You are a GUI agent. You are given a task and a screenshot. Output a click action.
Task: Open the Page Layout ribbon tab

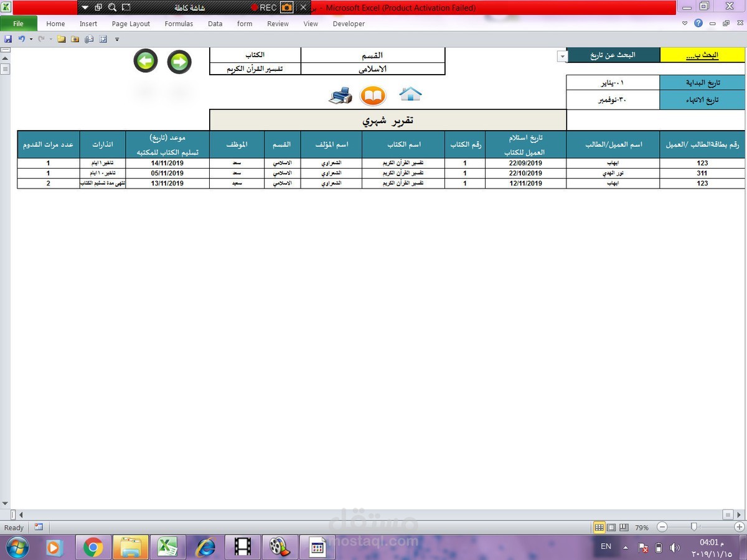(131, 24)
